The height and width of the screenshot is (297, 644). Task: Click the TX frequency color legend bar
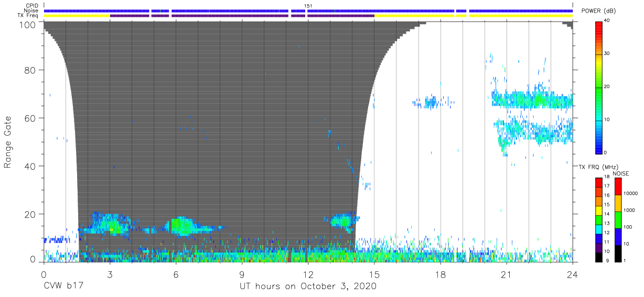599,219
